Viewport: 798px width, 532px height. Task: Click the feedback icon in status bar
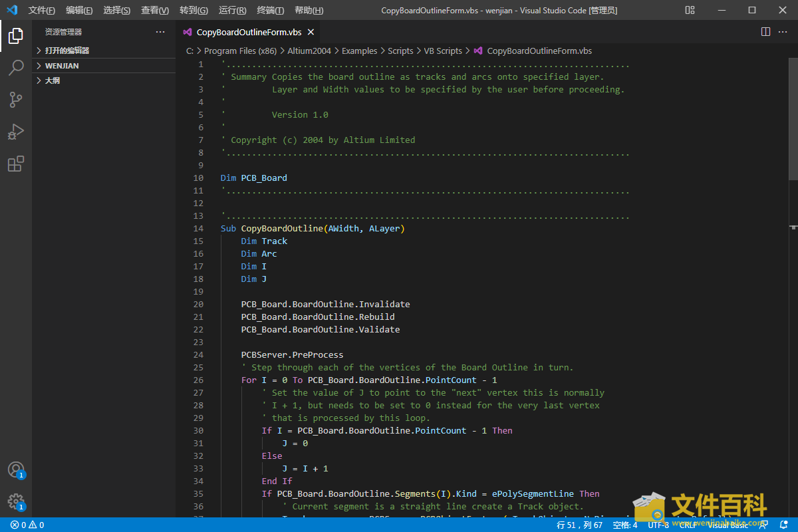[763, 525]
